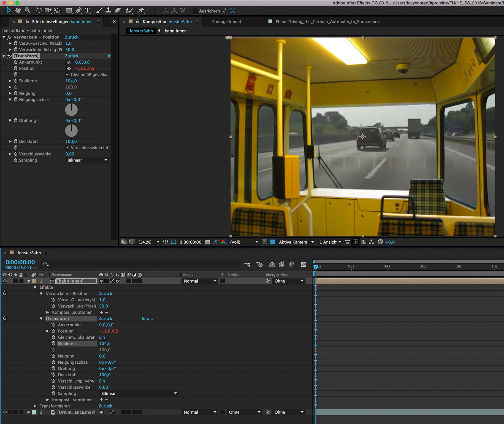
Task: Activate the Puppet Pin tool
Action: coord(141,10)
